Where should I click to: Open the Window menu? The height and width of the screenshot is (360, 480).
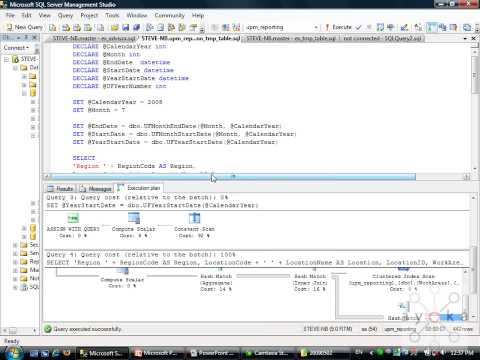[137, 15]
